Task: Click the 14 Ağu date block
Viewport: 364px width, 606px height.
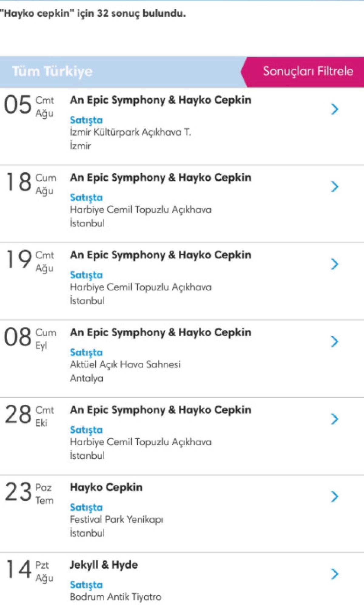Action: coord(29,570)
